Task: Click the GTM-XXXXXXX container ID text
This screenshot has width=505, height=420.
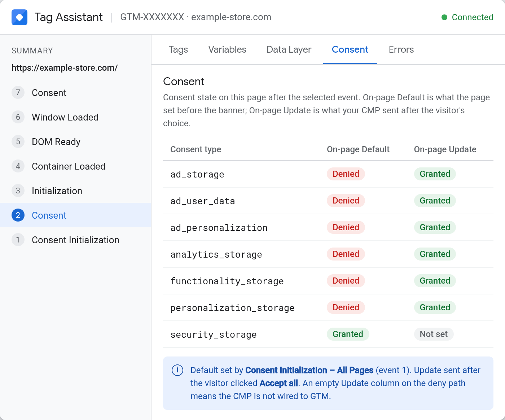Action: click(152, 17)
